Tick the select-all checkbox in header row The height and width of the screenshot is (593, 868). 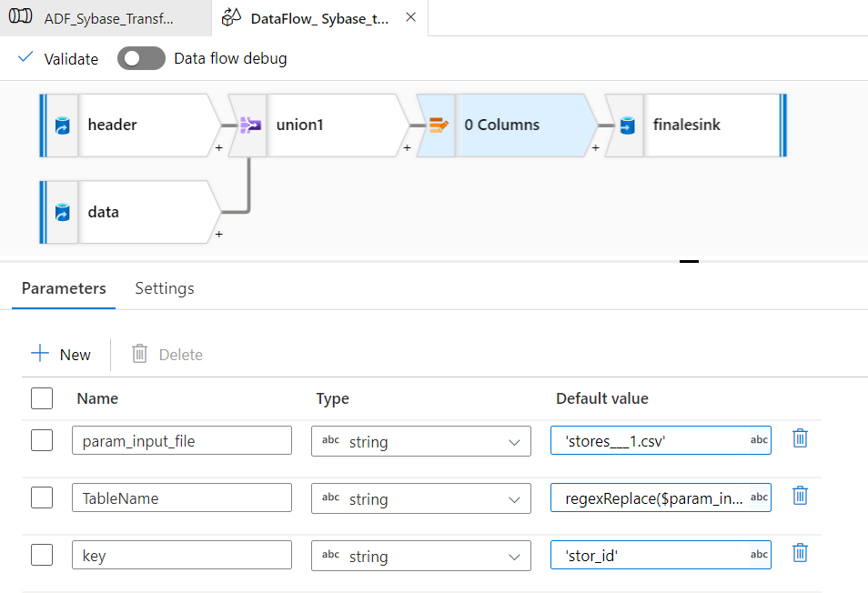[42, 398]
